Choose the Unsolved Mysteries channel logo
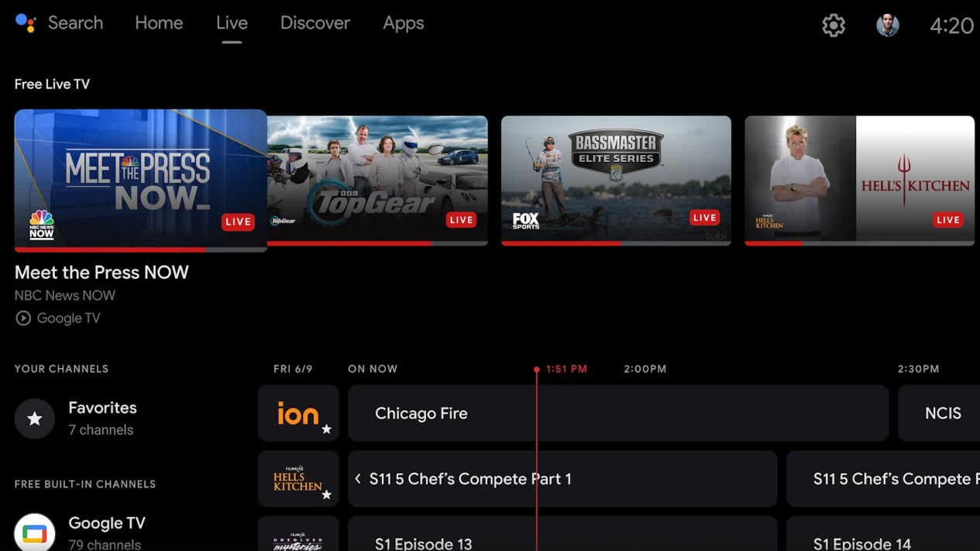Image resolution: width=980 pixels, height=551 pixels. point(298,534)
